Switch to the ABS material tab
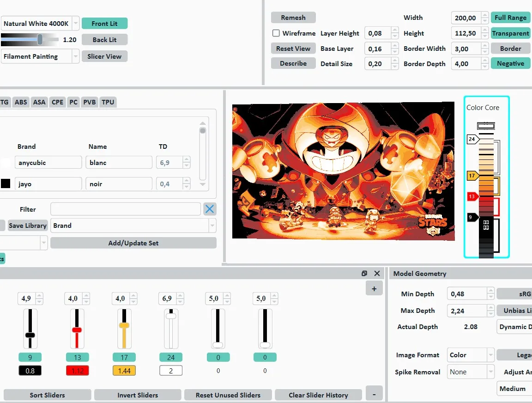The image size is (532, 403). pyautogui.click(x=21, y=102)
